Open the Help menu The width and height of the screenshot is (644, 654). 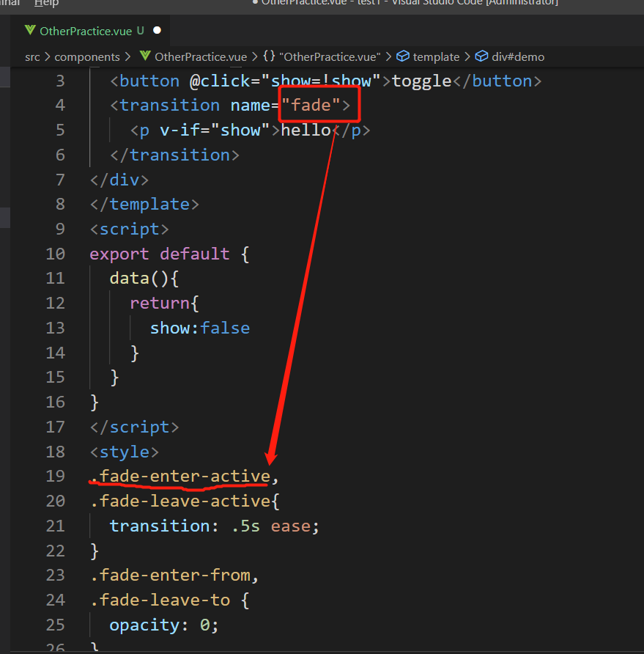[46, 4]
